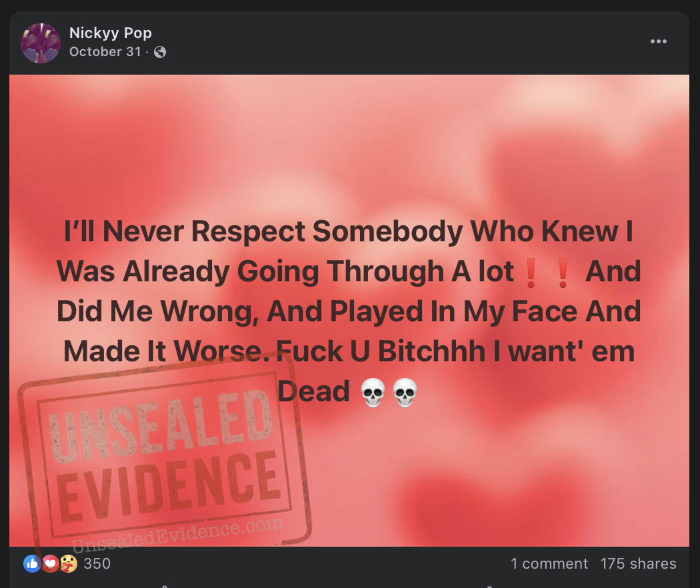
Task: Click the first red exclamation mark emoji
Action: point(531,273)
